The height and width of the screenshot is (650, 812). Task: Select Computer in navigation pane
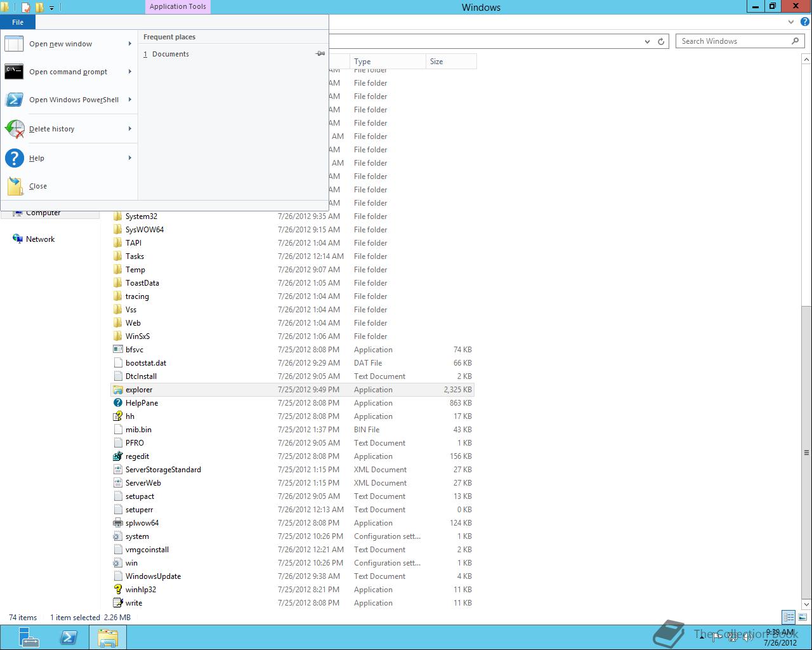click(43, 213)
